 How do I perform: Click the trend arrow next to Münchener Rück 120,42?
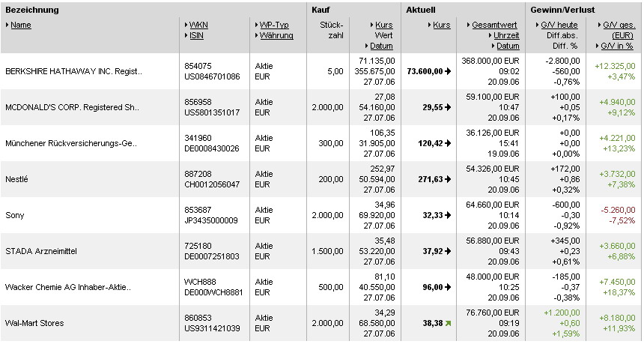point(448,143)
